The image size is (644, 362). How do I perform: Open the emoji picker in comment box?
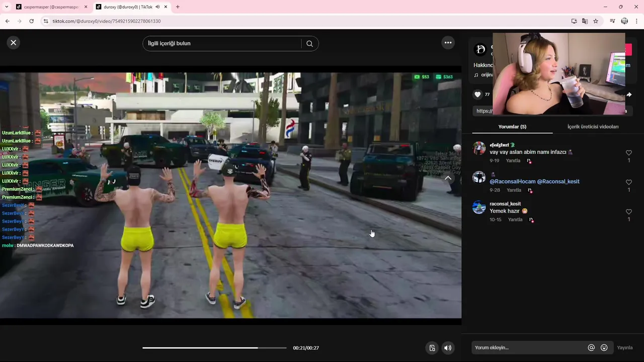pos(604,347)
